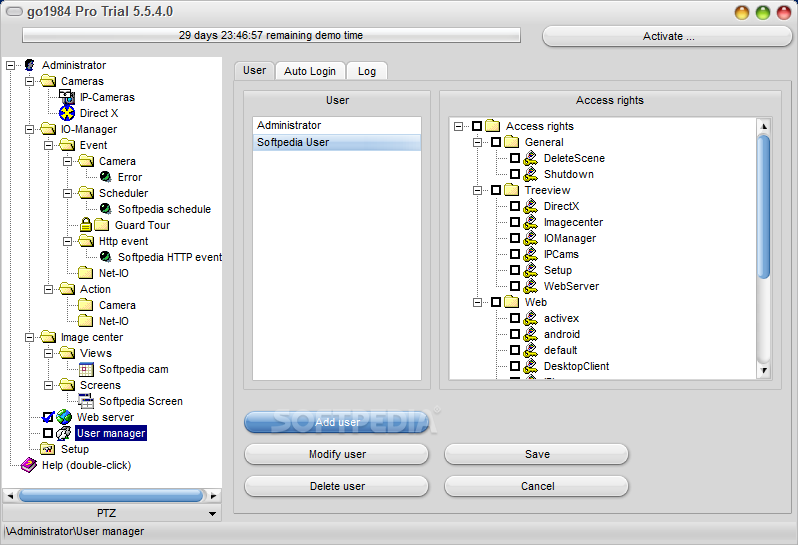Image resolution: width=798 pixels, height=545 pixels.
Task: Click the Delete user button
Action: pyautogui.click(x=336, y=486)
